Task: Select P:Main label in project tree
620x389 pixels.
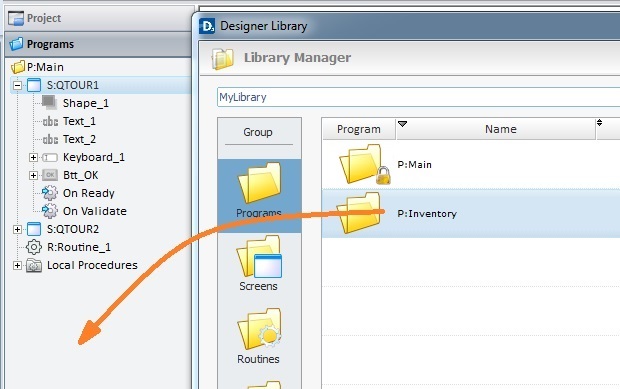Action: [45, 67]
